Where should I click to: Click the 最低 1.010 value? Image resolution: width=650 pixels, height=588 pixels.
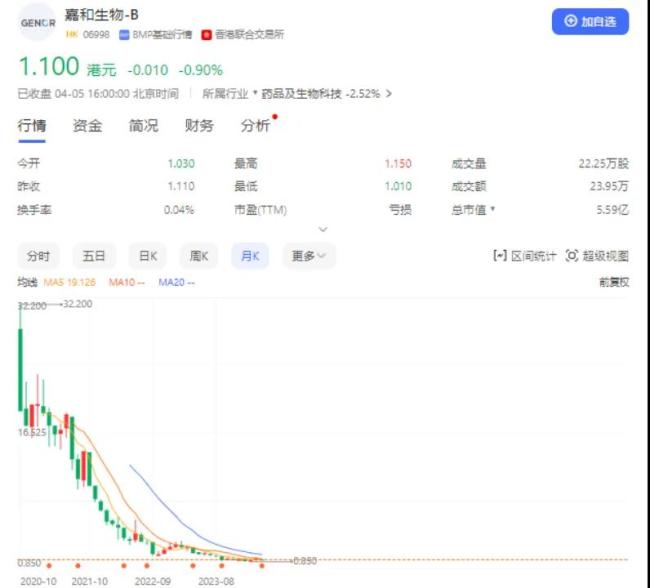[398, 186]
